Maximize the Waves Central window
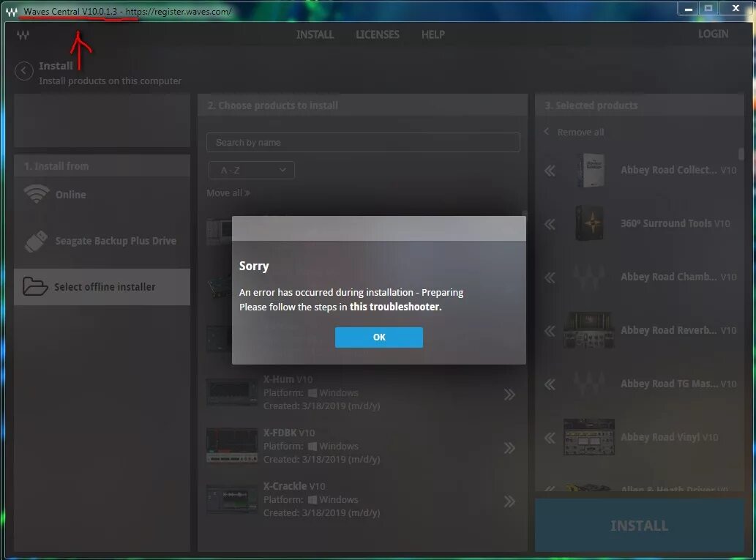This screenshot has height=560, width=756. click(x=708, y=8)
